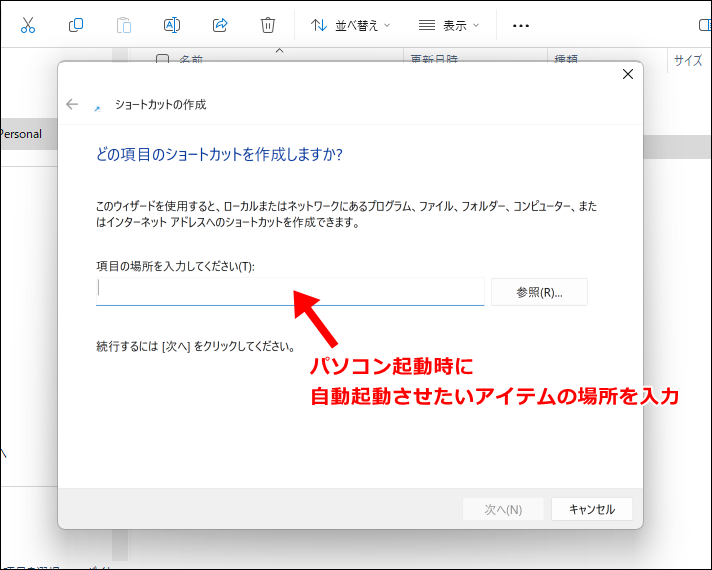Click the up chevron above the column headers

click(280, 50)
